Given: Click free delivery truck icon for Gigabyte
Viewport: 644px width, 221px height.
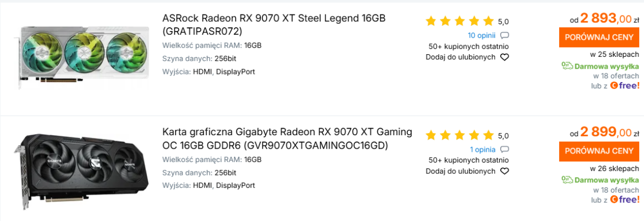Looking at the screenshot, I should pos(567,180).
